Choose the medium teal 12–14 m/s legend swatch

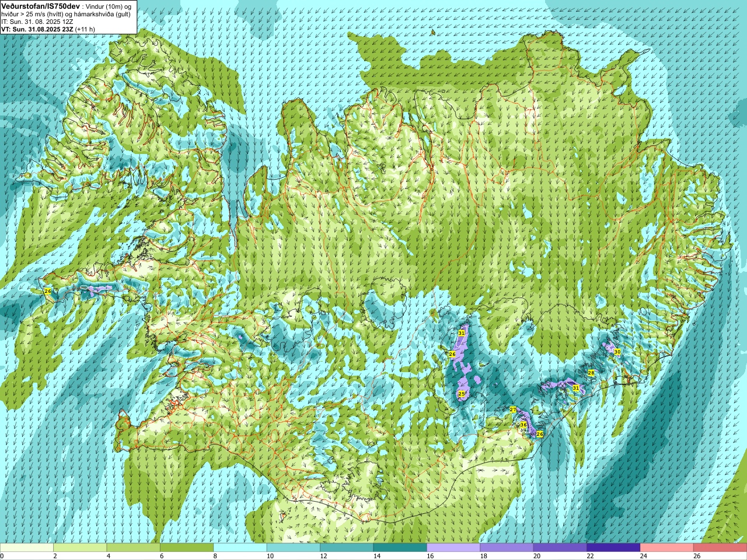click(347, 548)
